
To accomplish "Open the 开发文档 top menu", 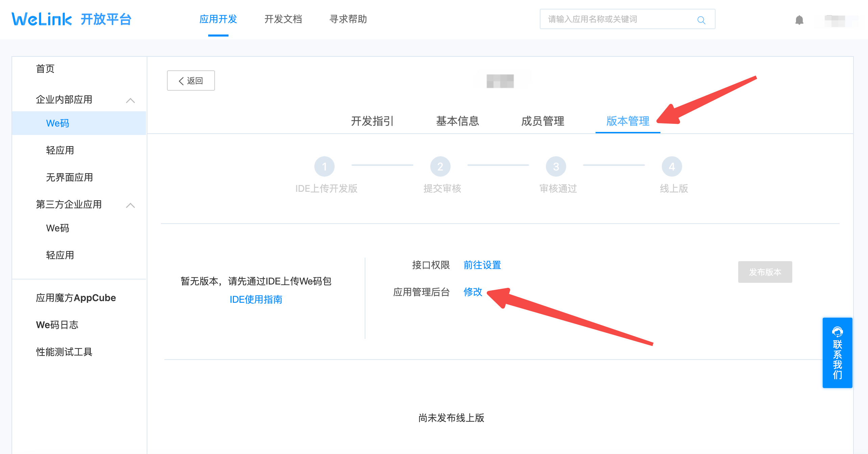I will 283,19.
